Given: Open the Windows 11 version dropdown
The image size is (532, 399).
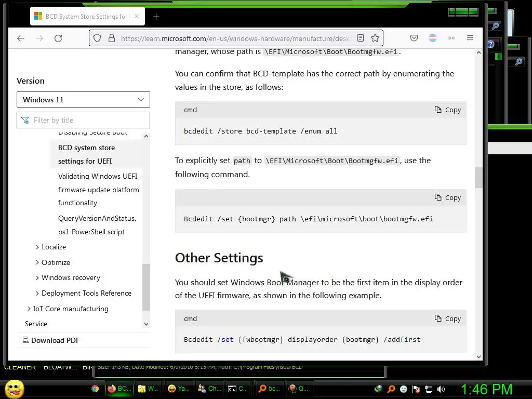Looking at the screenshot, I should point(83,100).
